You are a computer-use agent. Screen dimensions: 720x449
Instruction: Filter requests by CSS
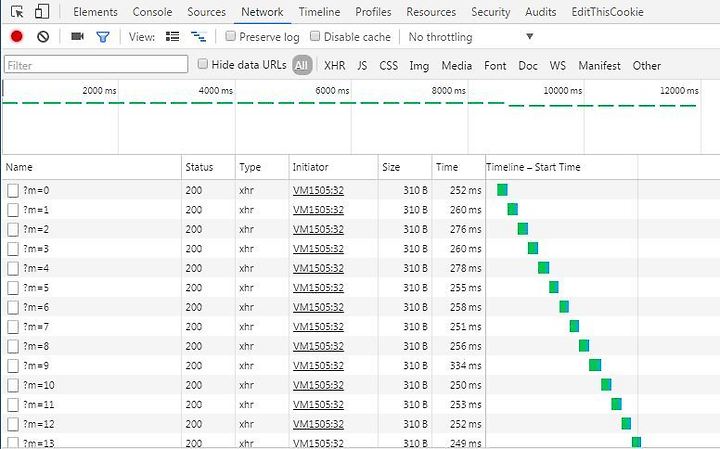coord(388,66)
